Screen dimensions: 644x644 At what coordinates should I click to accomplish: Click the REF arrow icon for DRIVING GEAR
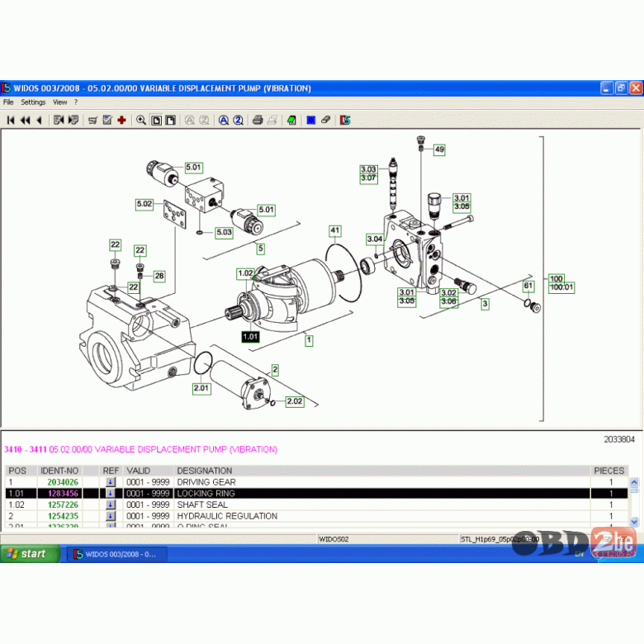point(111,482)
